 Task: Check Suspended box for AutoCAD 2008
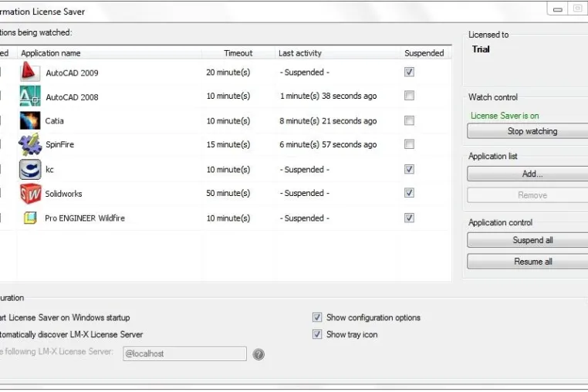click(409, 95)
